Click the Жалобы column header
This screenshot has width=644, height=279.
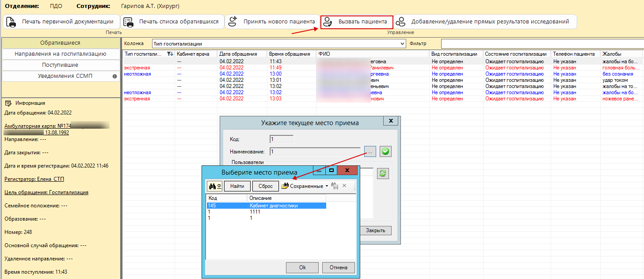point(622,54)
